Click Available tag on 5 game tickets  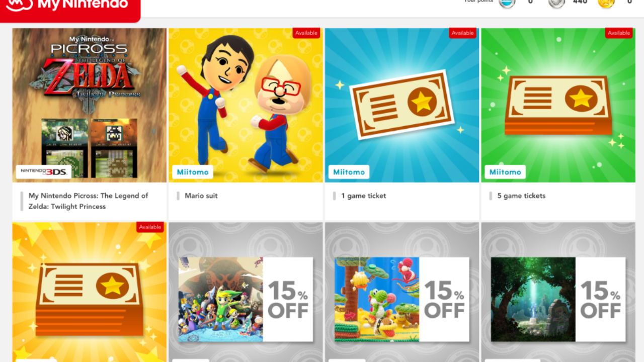pyautogui.click(x=619, y=33)
